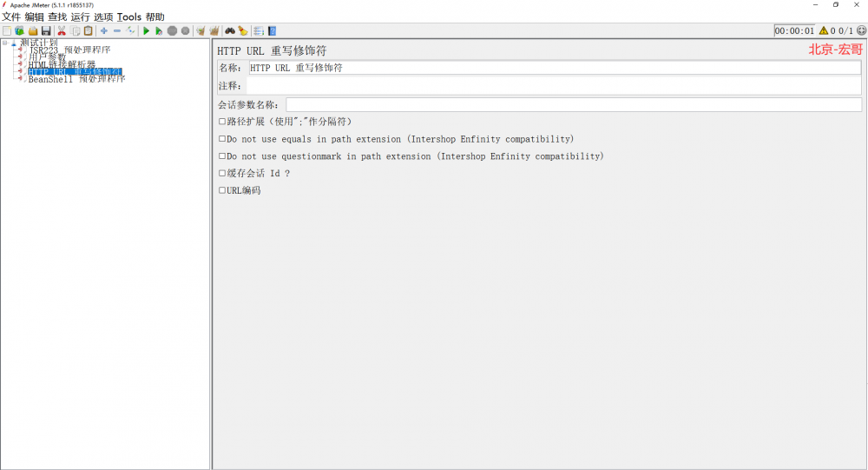868x470 pixels.
Task: Clear all results with the double broom icon
Action: pos(214,31)
